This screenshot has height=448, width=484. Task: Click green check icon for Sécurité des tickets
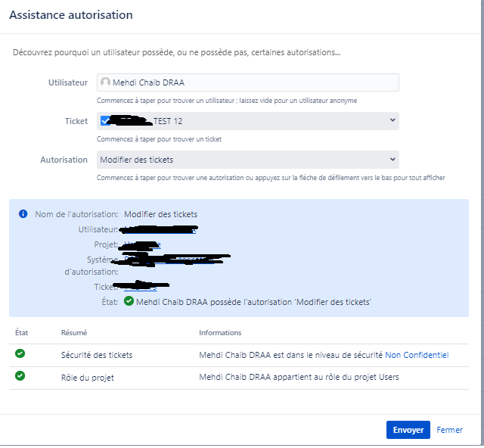(x=20, y=353)
